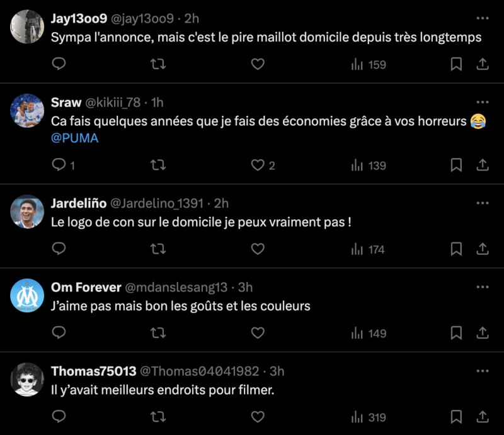Expand more options for Thomas75013's tweet
This screenshot has height=435, width=504.
pos(483,371)
